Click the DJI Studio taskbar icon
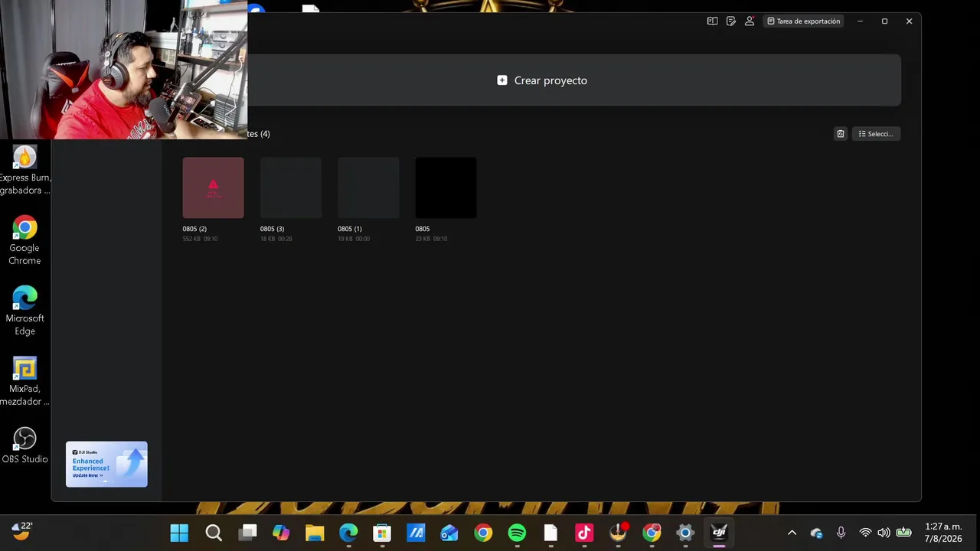This screenshot has width=980, height=551. [x=719, y=533]
